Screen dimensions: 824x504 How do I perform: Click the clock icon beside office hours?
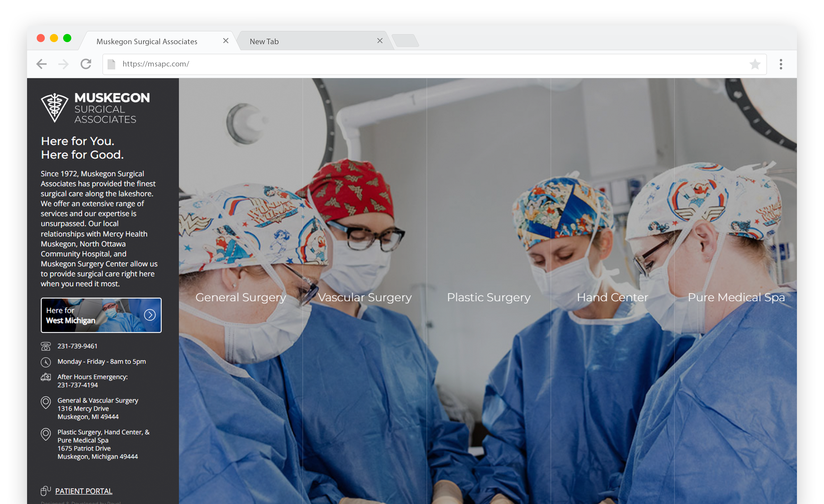tap(46, 362)
